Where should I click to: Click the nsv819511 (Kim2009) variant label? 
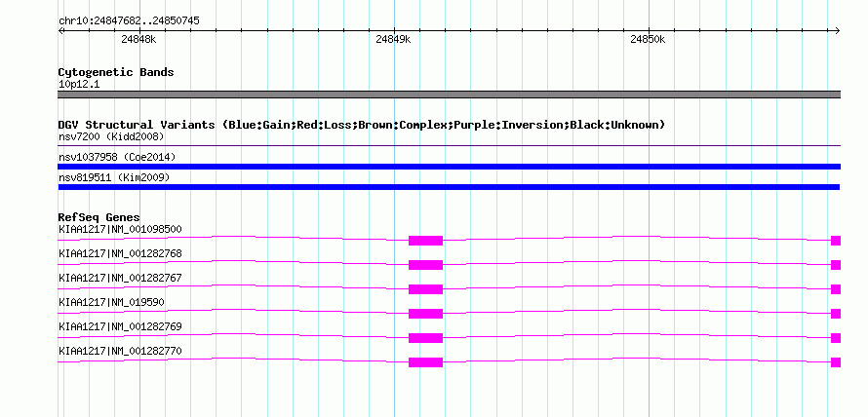click(114, 177)
